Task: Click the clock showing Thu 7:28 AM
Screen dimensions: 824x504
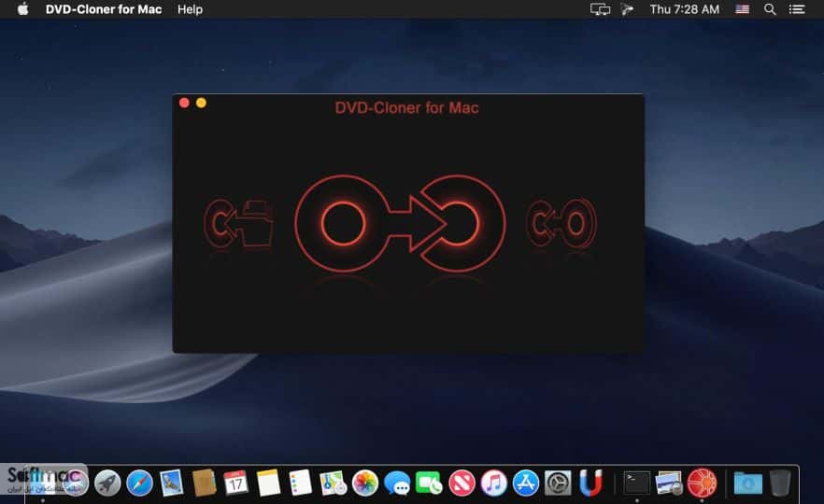Action: pyautogui.click(x=684, y=9)
